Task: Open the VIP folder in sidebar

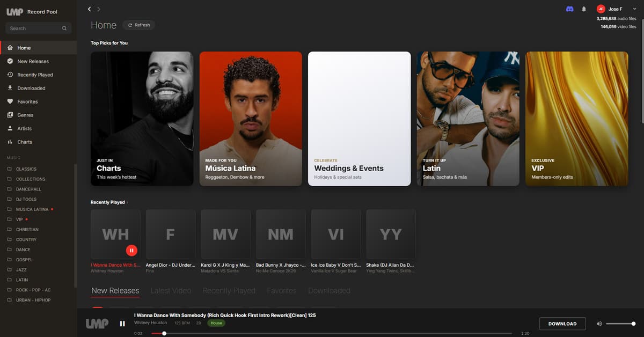Action: click(x=19, y=219)
